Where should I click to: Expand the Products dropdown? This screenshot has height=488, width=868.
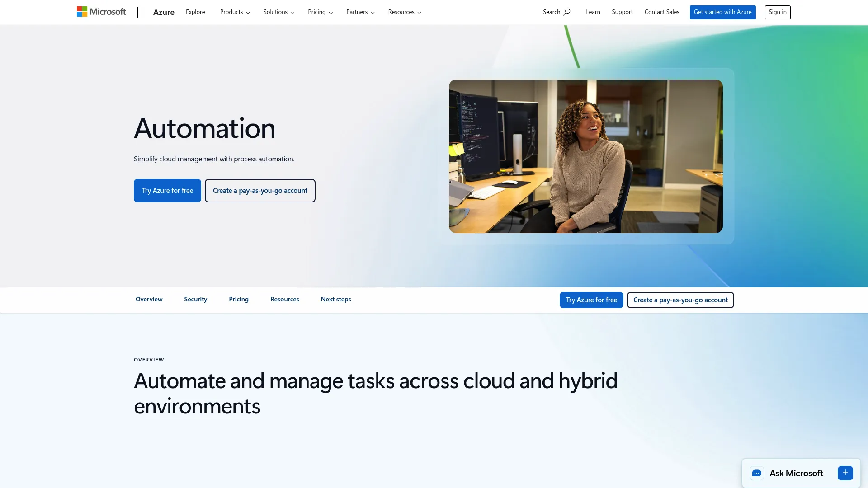click(235, 12)
